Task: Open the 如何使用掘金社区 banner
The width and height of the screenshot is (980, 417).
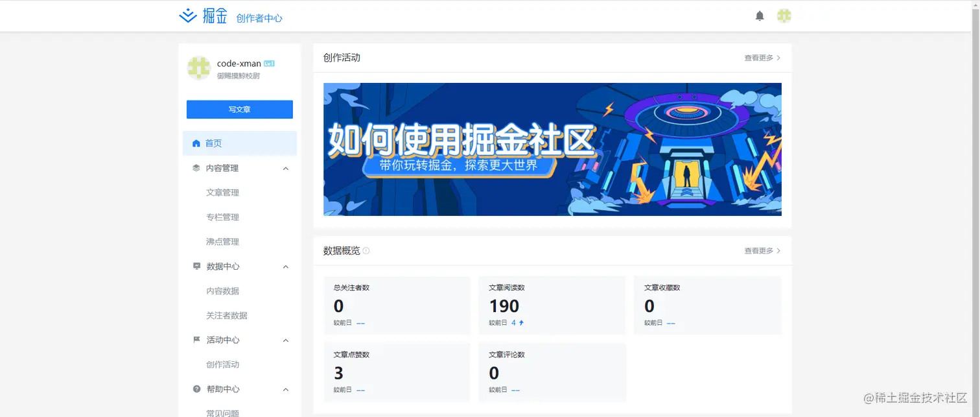Action: tap(552, 149)
